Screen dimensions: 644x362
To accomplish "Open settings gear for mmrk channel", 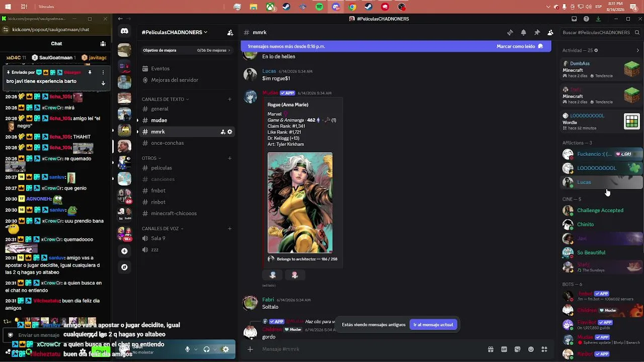I will pyautogui.click(x=230, y=132).
